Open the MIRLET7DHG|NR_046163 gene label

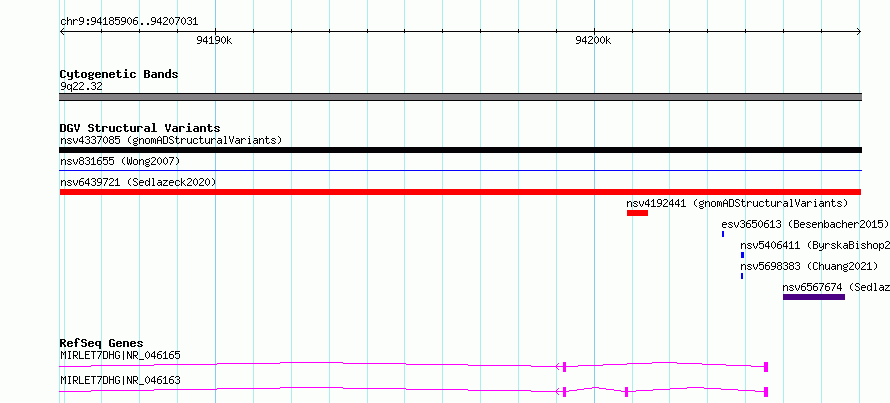point(120,380)
